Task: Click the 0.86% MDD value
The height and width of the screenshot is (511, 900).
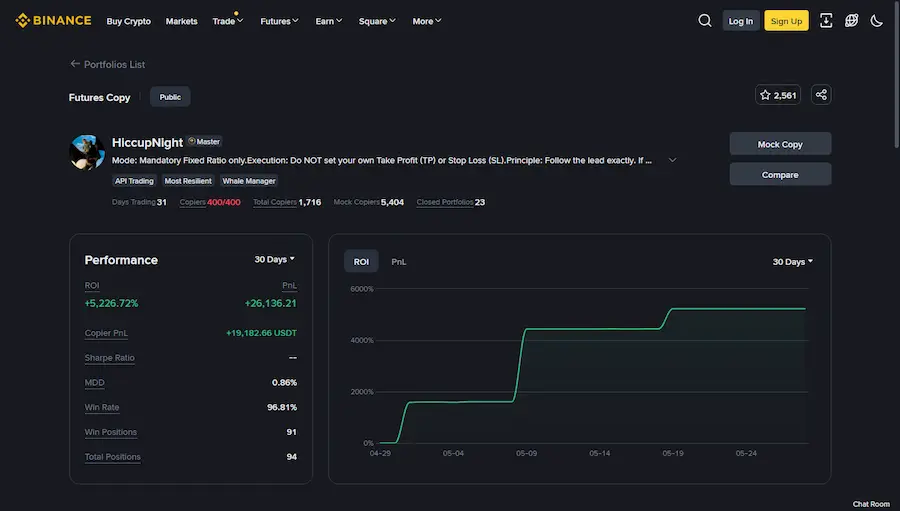Action: pos(284,382)
